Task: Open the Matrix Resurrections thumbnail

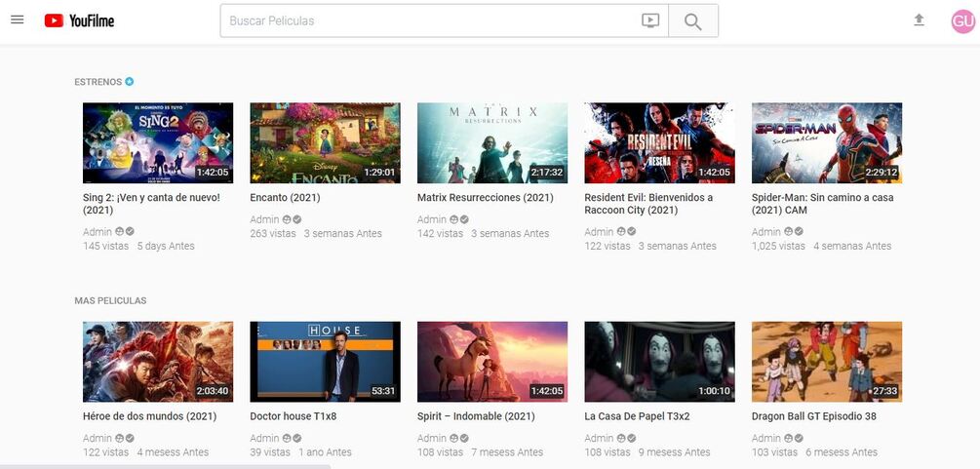Action: pyautogui.click(x=492, y=142)
